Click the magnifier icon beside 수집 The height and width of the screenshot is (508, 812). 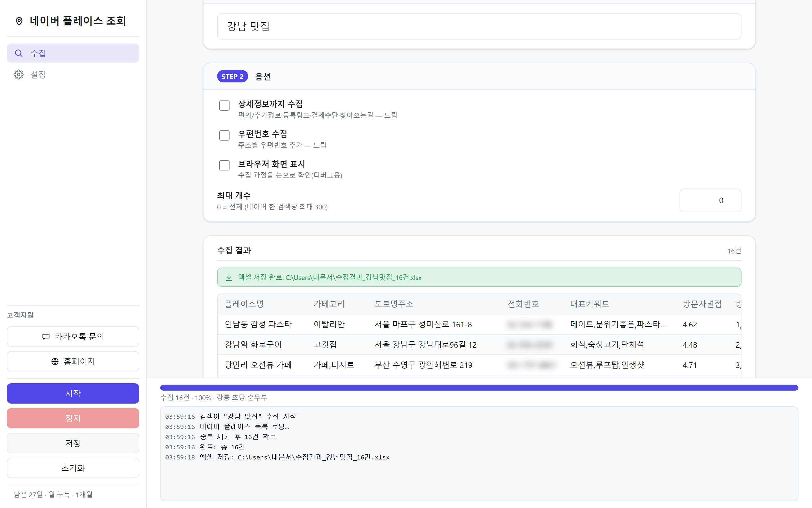point(19,53)
